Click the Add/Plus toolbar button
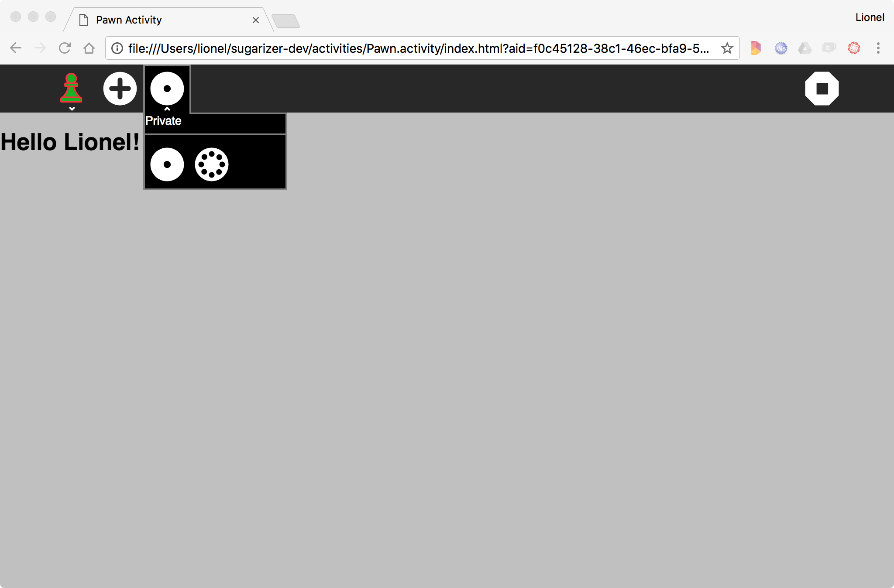894x588 pixels. (120, 89)
